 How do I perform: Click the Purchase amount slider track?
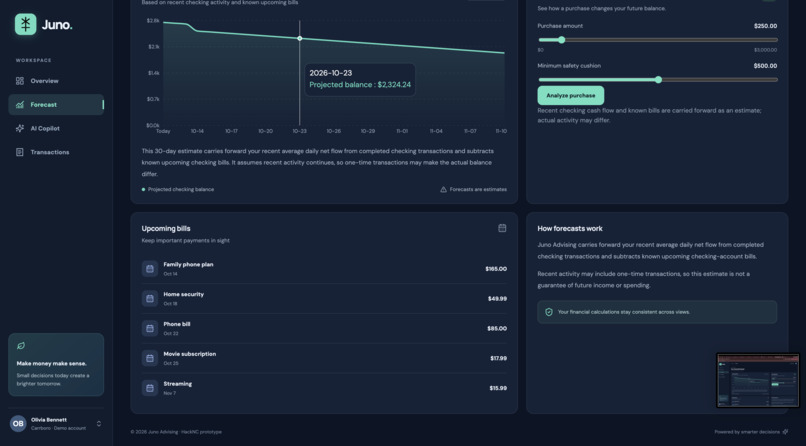(657, 40)
